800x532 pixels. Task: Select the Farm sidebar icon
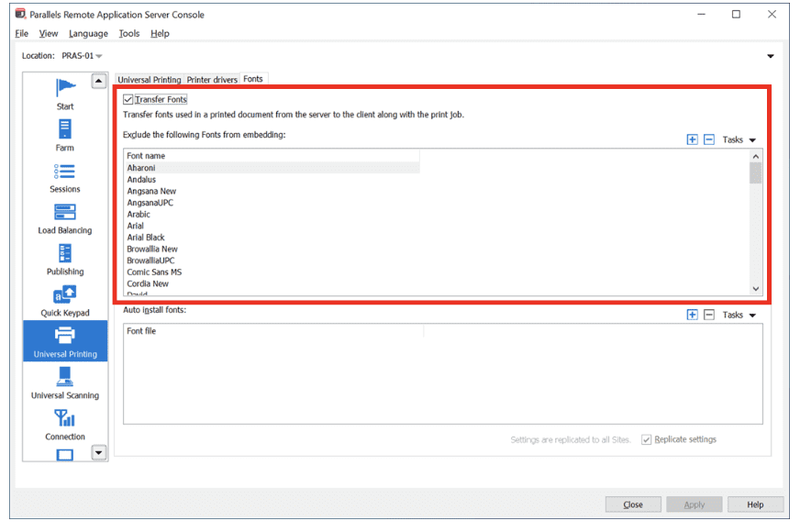(x=65, y=135)
